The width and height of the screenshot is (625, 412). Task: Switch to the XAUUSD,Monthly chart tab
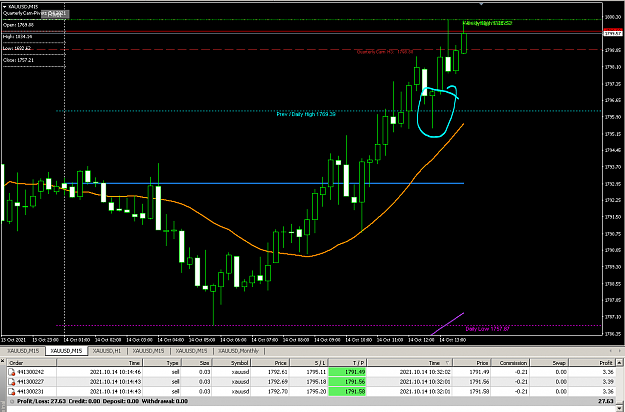pyautogui.click(x=238, y=351)
